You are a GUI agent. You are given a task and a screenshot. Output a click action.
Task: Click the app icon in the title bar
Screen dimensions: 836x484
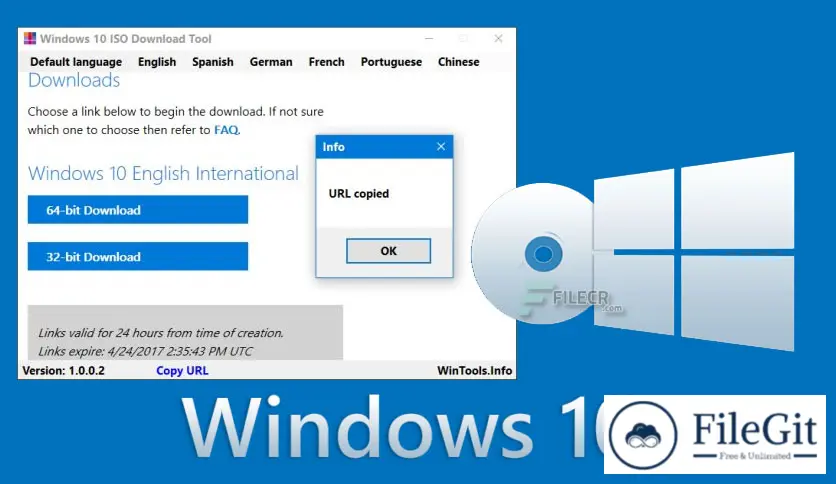tap(30, 38)
